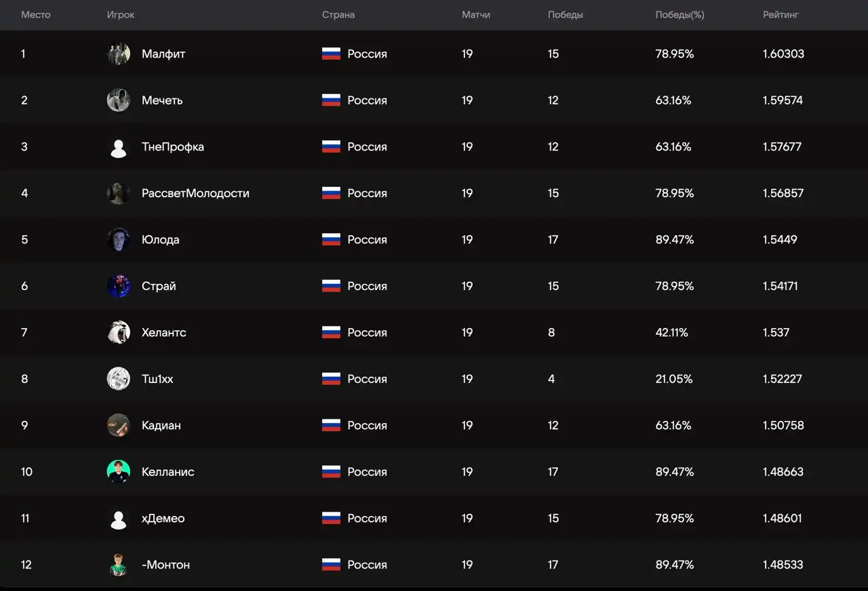Click the Russian flag in -Монтон's row
The width and height of the screenshot is (868, 591).
point(331,565)
